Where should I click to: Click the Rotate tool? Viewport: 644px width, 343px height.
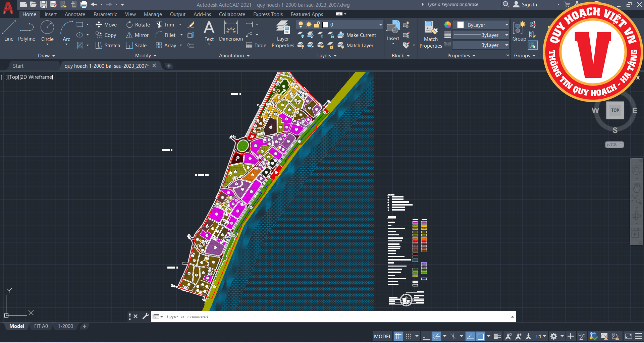click(138, 25)
